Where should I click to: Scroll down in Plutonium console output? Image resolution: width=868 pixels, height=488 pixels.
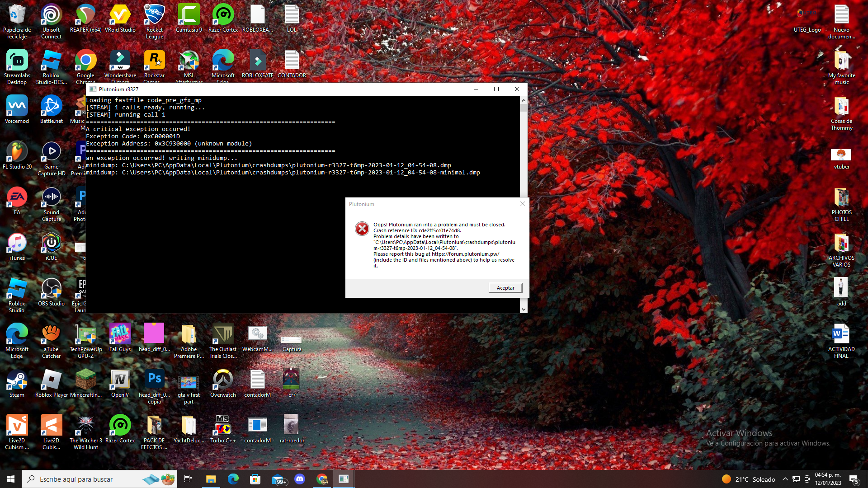(524, 309)
